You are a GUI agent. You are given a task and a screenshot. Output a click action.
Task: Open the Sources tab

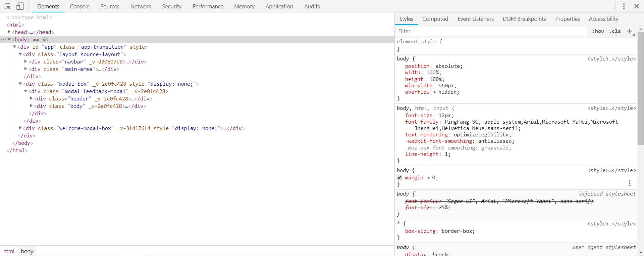[x=110, y=6]
